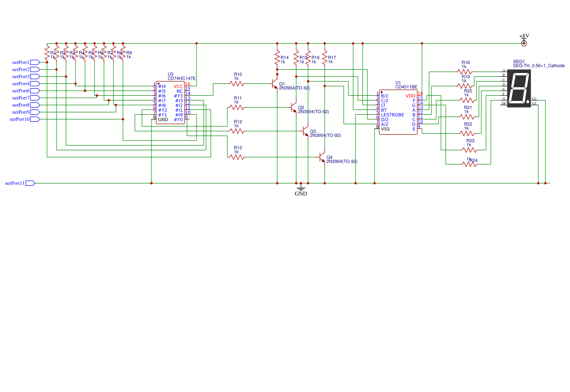Click the VCC pin label on U3
The width and height of the screenshot is (570, 392).
pos(178,86)
